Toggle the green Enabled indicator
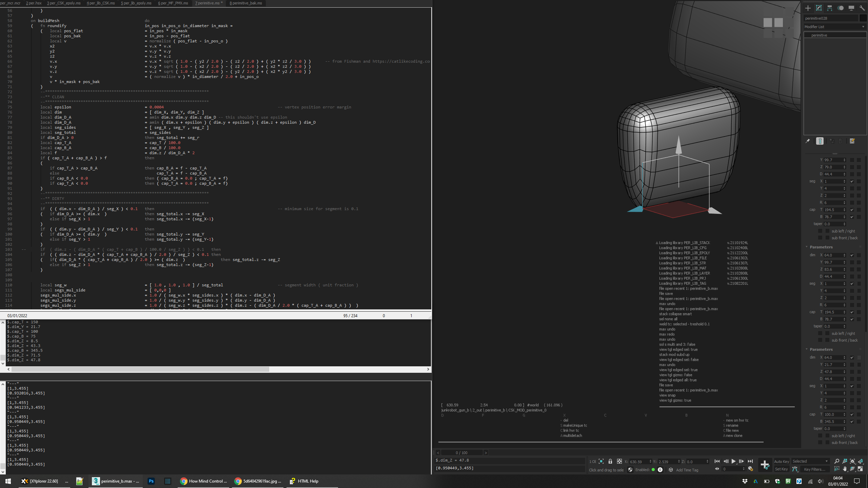The width and height of the screenshot is (868, 488). (x=653, y=470)
